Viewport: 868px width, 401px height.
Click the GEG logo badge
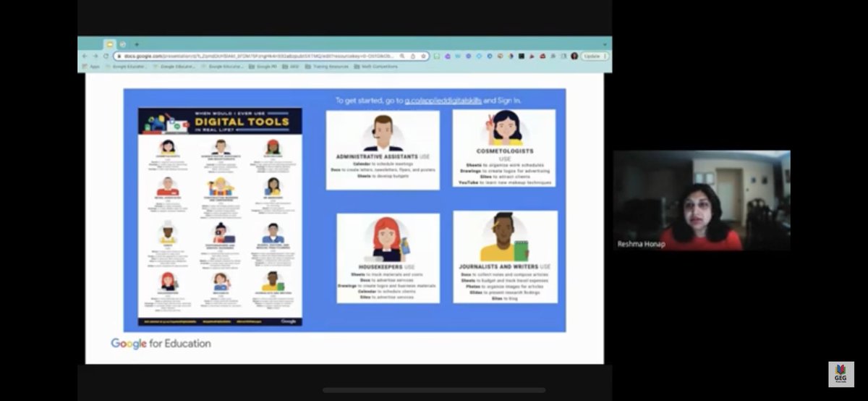(x=841, y=374)
